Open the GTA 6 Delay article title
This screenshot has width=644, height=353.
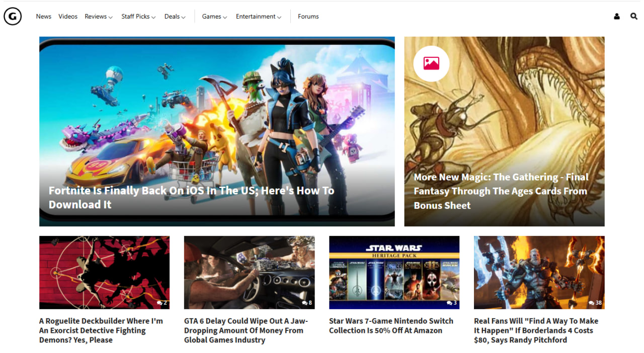click(246, 330)
